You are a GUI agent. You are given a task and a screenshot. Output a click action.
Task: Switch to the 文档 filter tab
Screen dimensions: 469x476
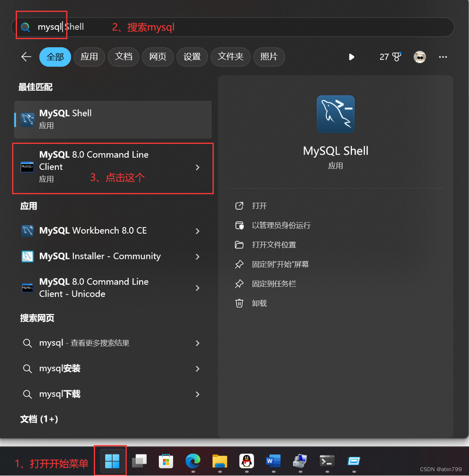click(123, 57)
